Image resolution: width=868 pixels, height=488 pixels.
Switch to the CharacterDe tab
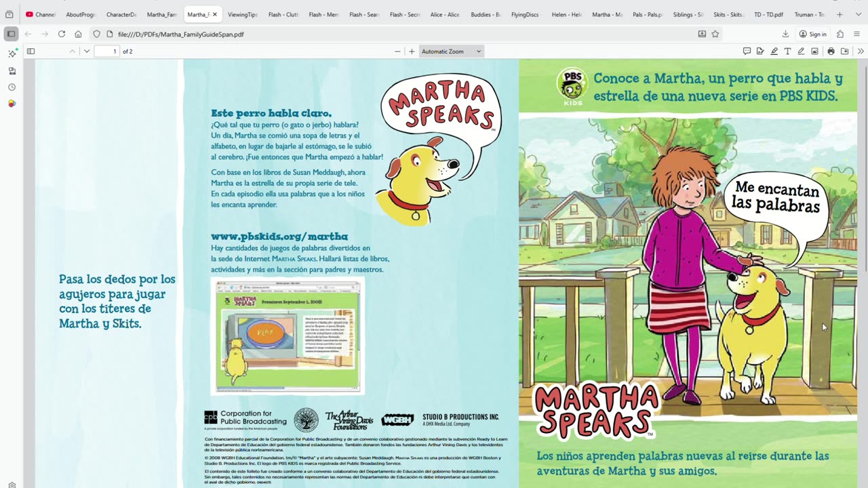click(121, 14)
